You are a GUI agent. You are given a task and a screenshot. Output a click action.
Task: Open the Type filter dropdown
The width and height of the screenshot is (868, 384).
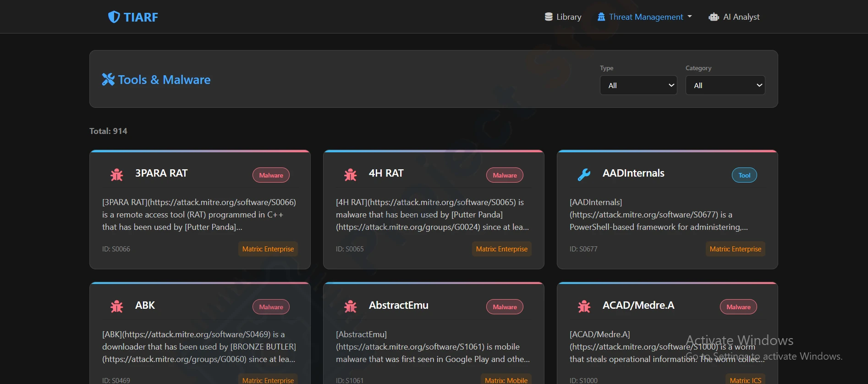(638, 85)
